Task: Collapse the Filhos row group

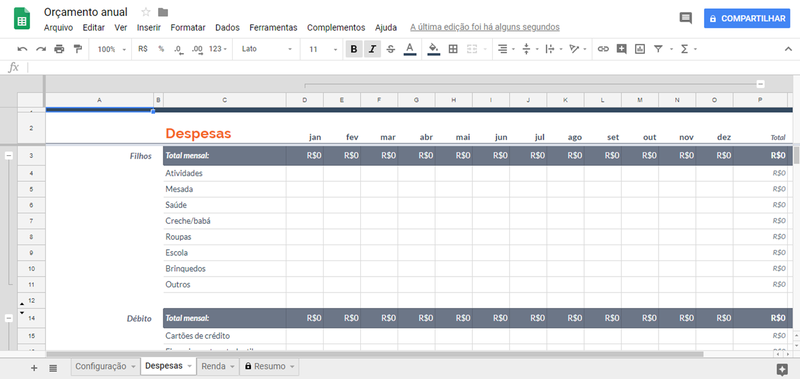Action: click(x=9, y=156)
